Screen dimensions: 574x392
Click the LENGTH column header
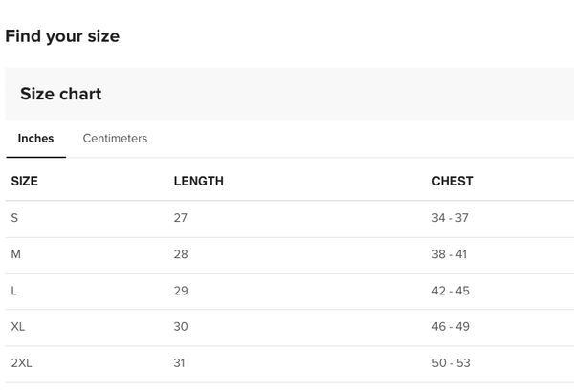pos(198,181)
